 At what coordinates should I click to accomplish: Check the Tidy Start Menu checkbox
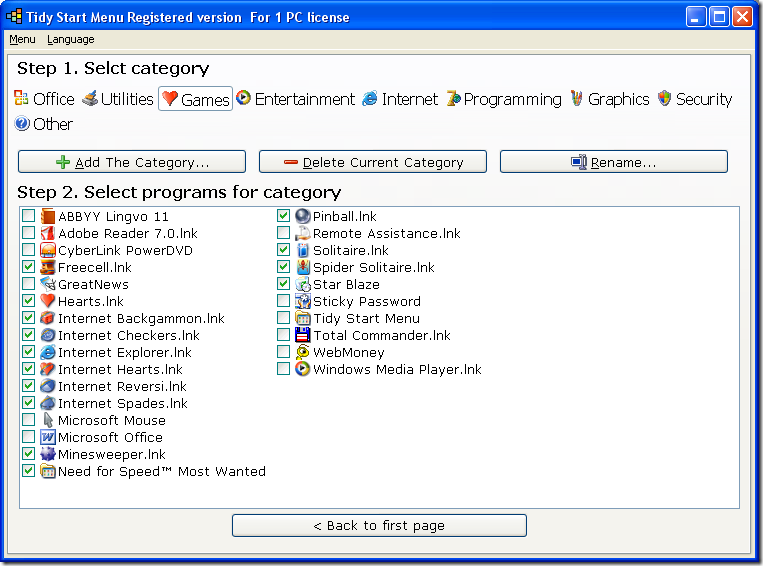(x=284, y=318)
